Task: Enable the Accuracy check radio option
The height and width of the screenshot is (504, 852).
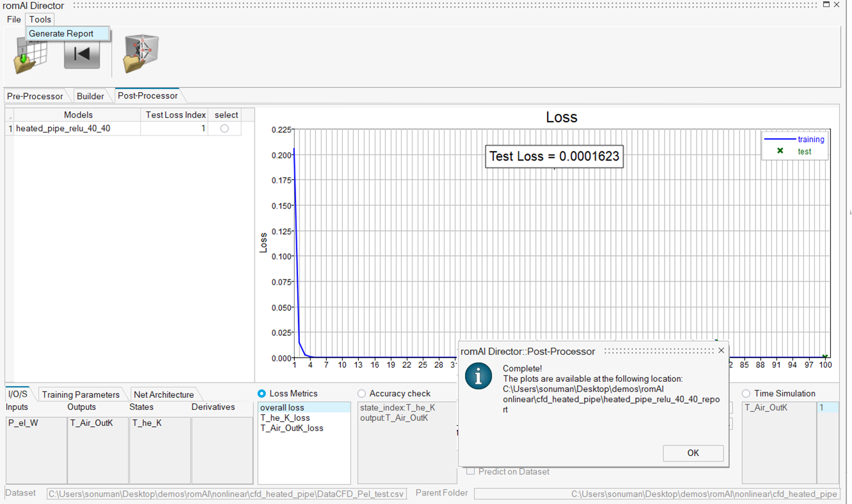Action: pyautogui.click(x=362, y=393)
